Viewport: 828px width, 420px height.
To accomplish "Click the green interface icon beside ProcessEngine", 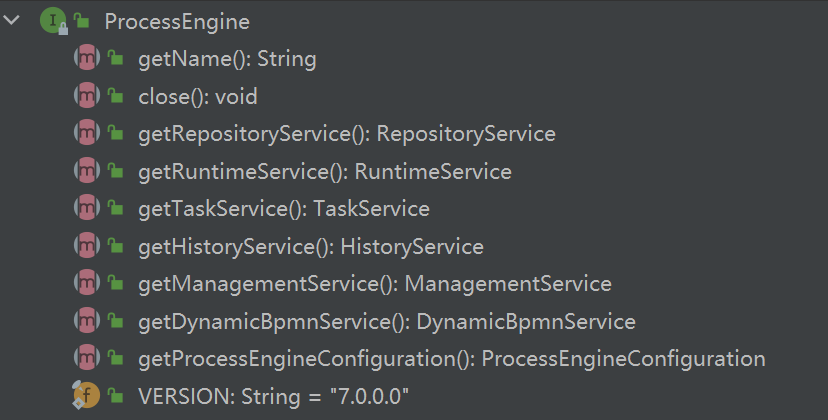I will coord(53,21).
